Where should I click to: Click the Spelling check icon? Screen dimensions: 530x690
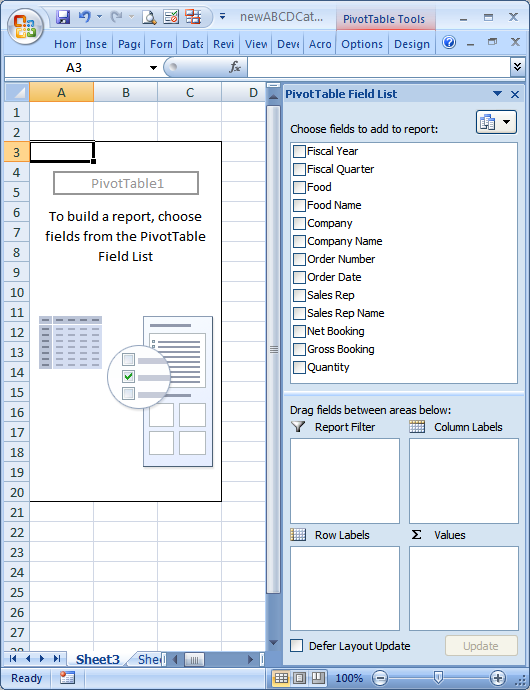pos(171,17)
